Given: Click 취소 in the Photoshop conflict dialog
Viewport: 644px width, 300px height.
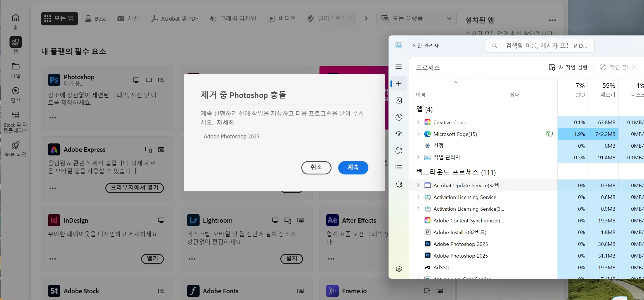Looking at the screenshot, I should tap(316, 167).
